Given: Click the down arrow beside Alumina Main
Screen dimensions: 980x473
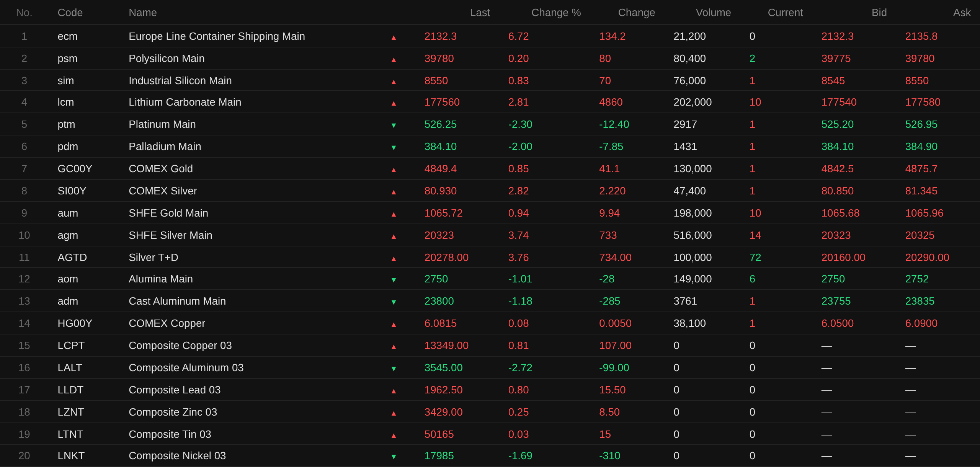Looking at the screenshot, I should click(x=394, y=280).
